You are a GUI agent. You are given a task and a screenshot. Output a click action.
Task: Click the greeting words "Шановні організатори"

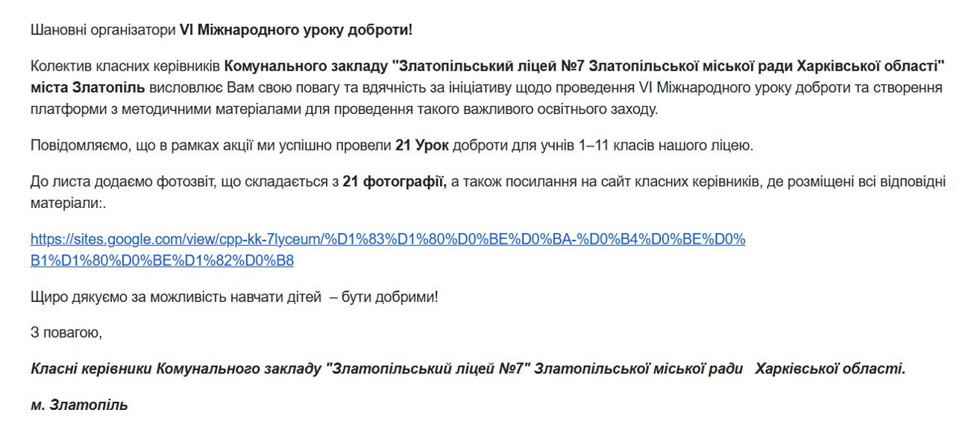(x=103, y=31)
